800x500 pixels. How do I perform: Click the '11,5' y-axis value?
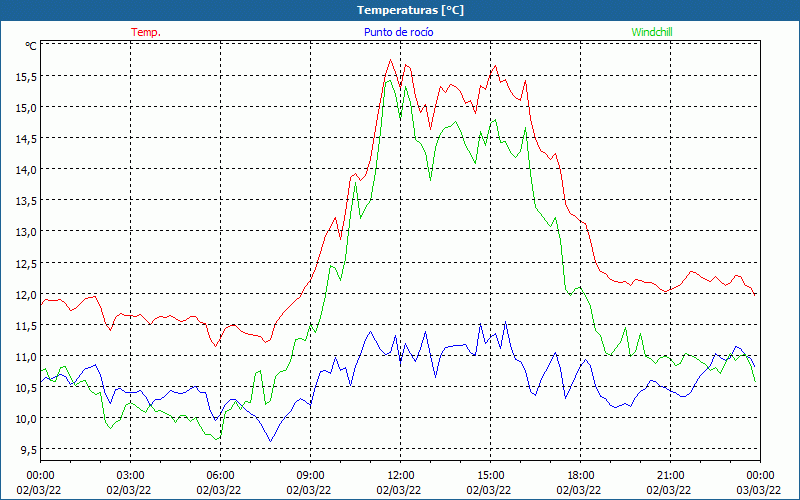pos(26,326)
